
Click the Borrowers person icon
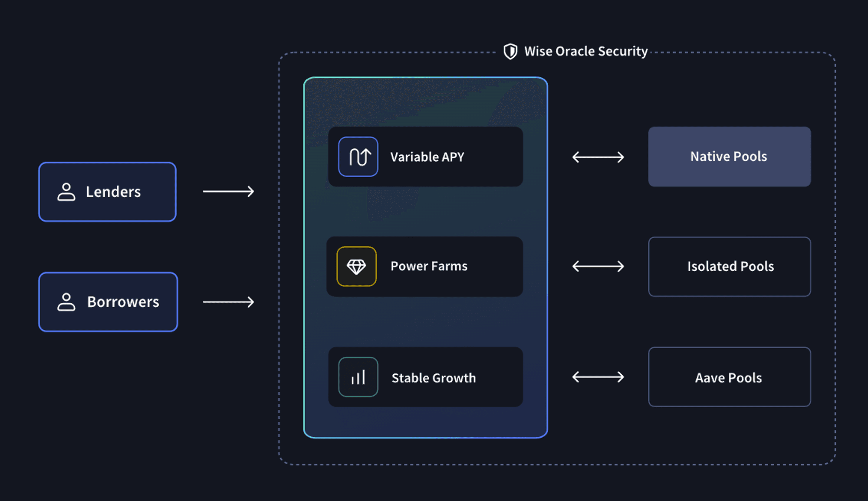[x=66, y=302]
